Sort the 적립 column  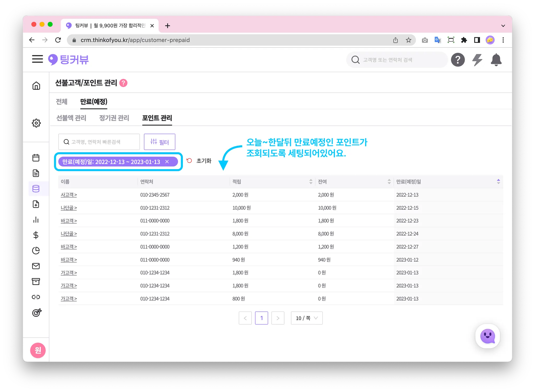click(311, 182)
